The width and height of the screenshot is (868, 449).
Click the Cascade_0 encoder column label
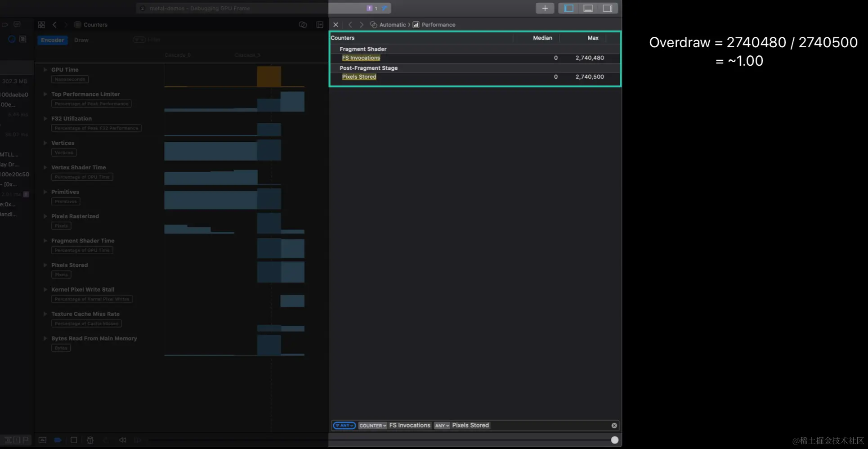tap(178, 55)
